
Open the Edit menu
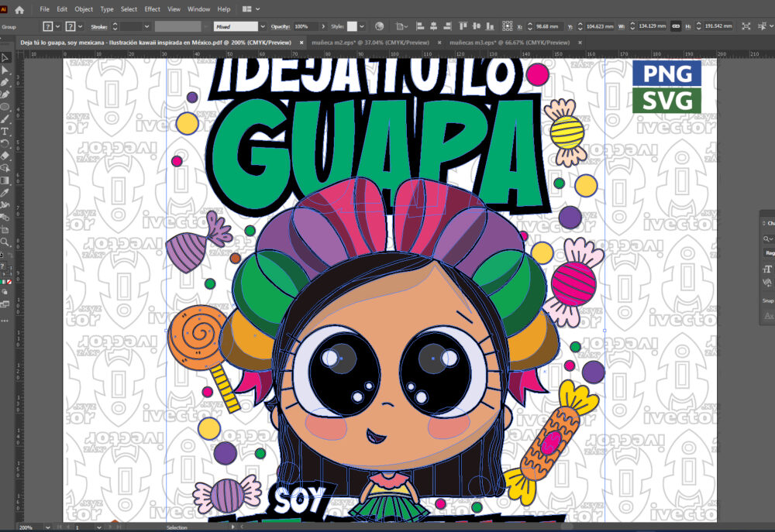62,9
